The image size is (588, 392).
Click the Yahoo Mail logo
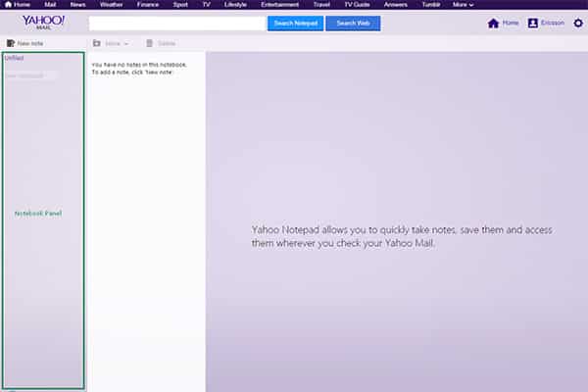tap(43, 23)
